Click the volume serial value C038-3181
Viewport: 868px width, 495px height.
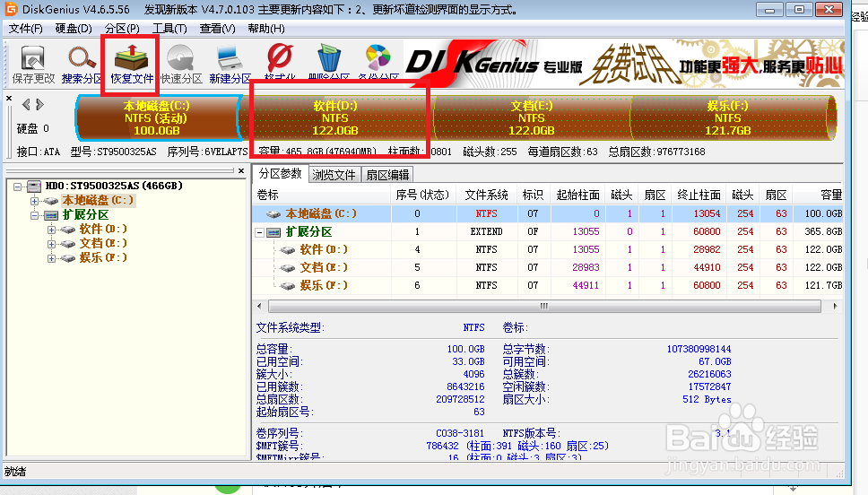tap(460, 433)
